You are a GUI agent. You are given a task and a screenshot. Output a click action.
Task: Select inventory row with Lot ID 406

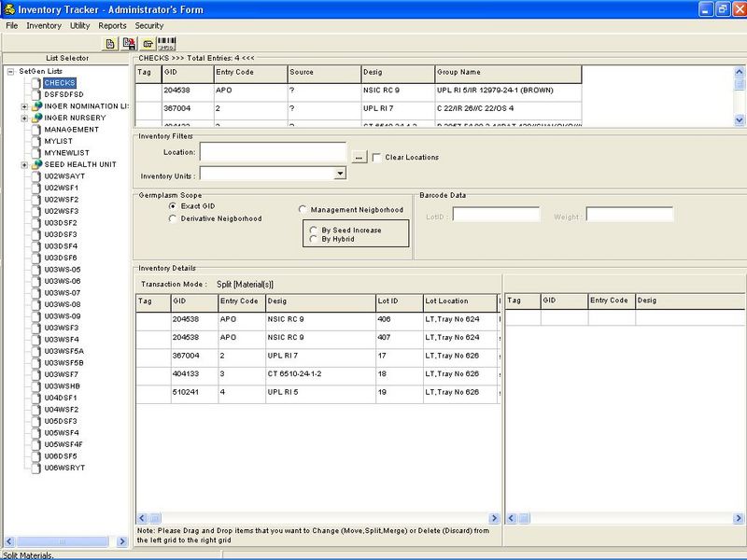[317, 319]
